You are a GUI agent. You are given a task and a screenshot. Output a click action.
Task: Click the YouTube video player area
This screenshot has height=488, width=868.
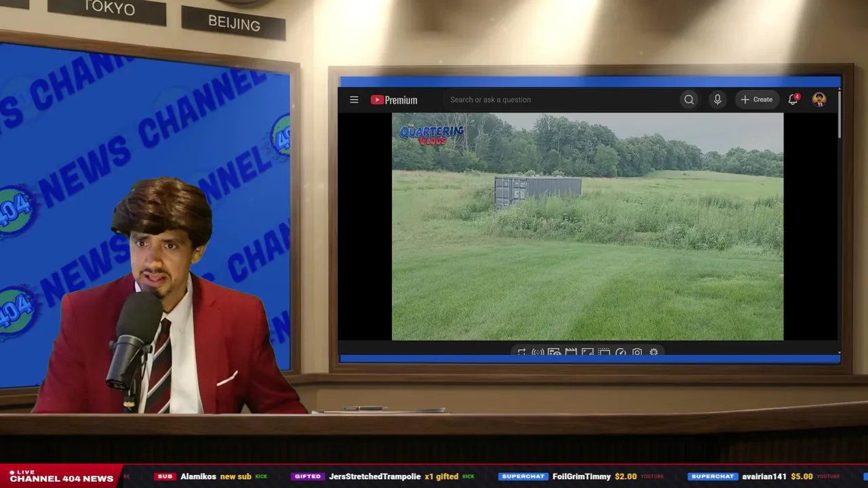[x=587, y=226]
